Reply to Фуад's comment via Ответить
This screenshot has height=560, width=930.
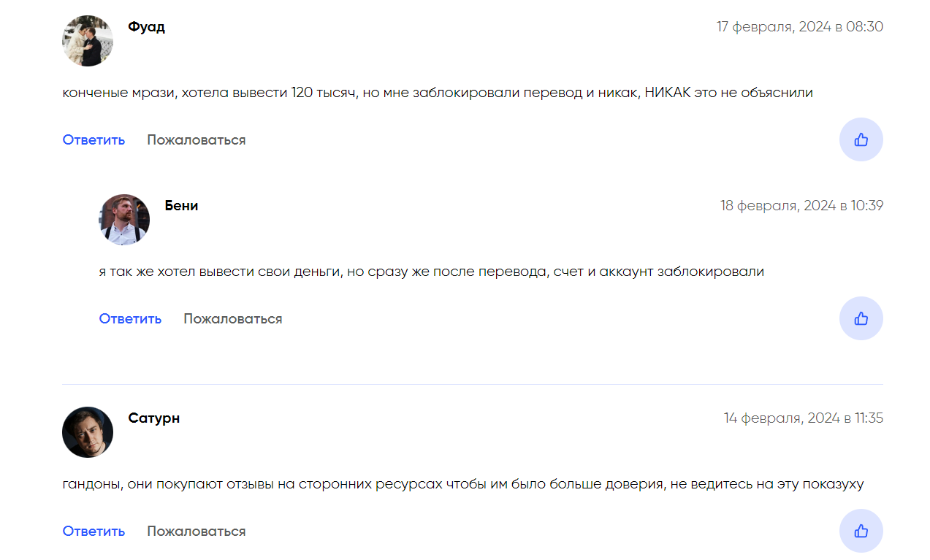[x=94, y=140]
